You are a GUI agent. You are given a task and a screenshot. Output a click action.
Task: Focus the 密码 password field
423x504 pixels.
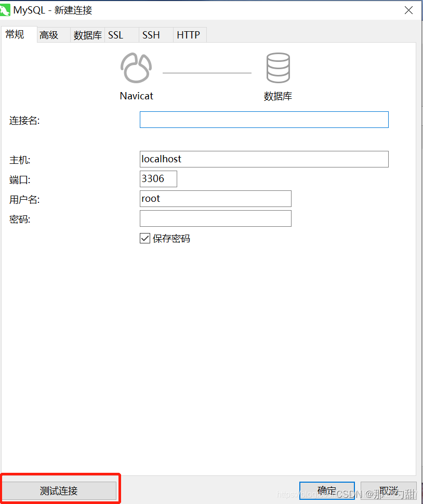[216, 218]
